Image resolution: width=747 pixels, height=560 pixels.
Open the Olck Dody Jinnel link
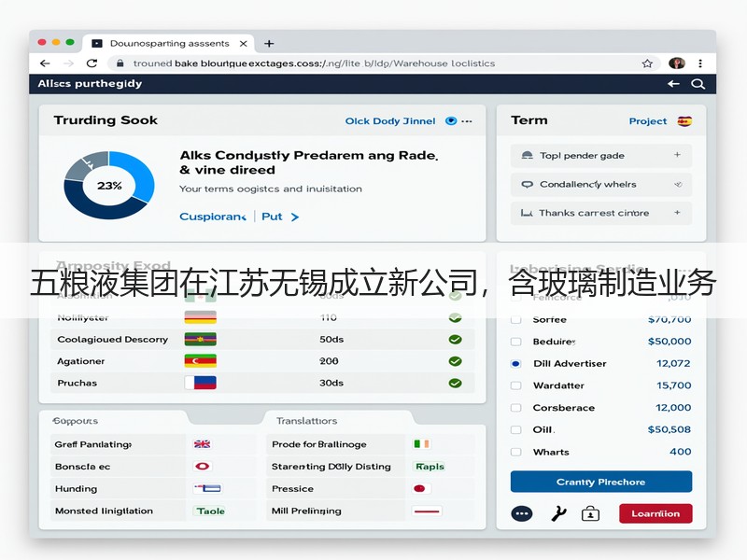click(390, 121)
